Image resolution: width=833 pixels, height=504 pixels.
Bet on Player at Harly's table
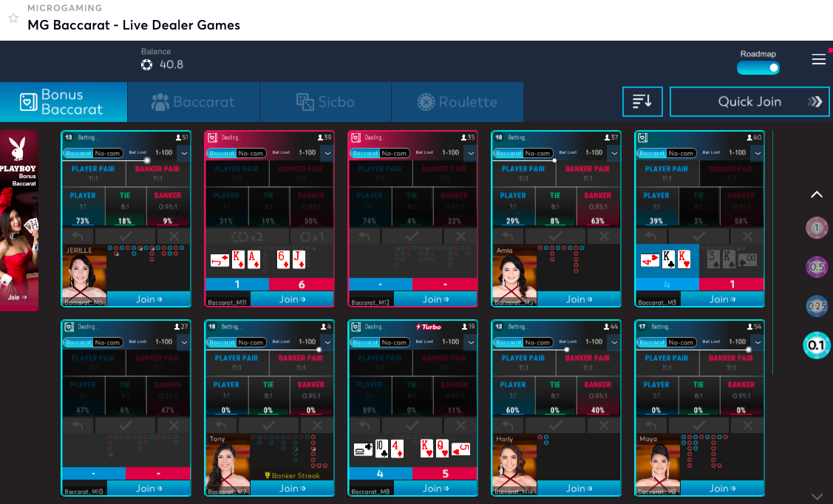coord(513,394)
